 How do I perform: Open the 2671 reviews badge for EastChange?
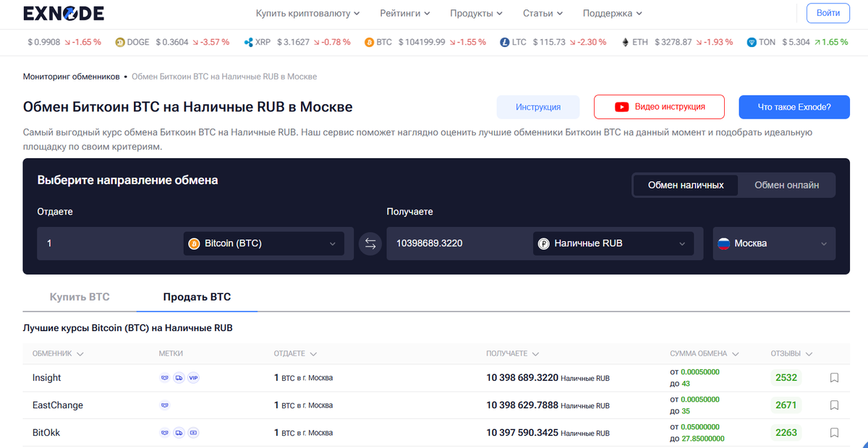pyautogui.click(x=786, y=405)
